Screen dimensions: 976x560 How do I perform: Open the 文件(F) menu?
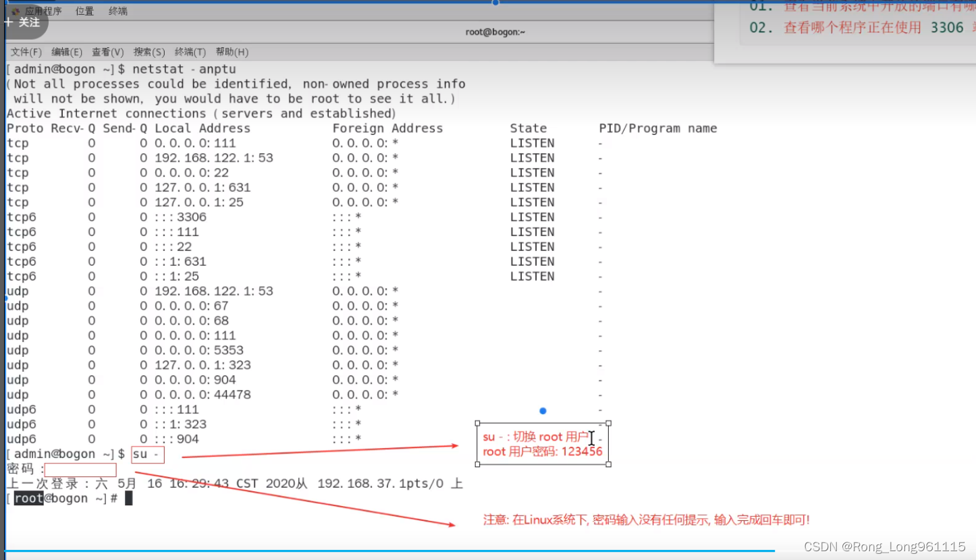(26, 52)
